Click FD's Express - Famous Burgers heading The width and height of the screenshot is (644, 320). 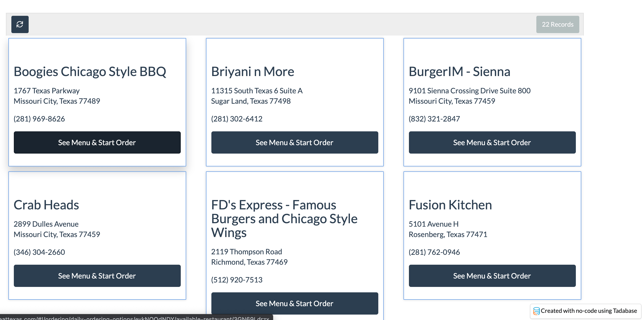[284, 219]
